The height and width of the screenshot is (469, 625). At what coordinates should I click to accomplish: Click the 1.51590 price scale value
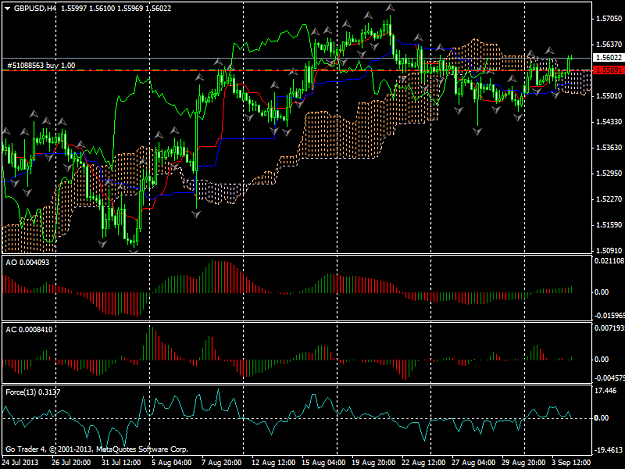pyautogui.click(x=609, y=225)
